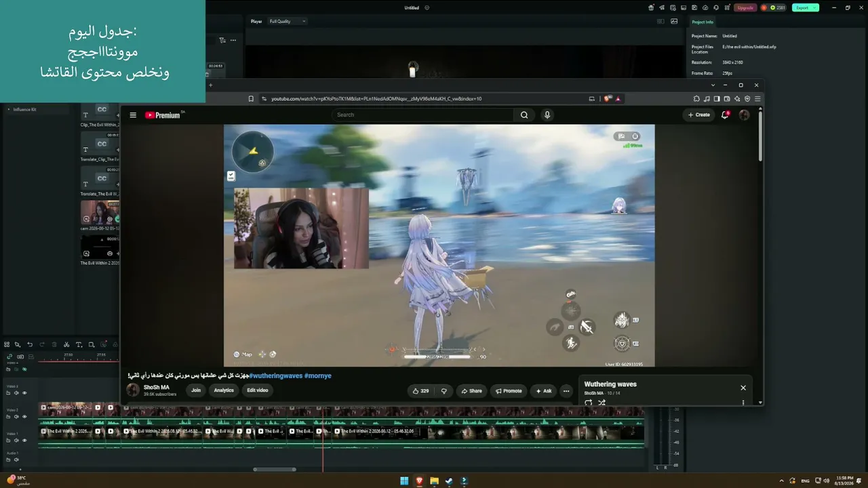Open the Brave browser main menu
Screen dimensions: 868x488
[x=757, y=99]
